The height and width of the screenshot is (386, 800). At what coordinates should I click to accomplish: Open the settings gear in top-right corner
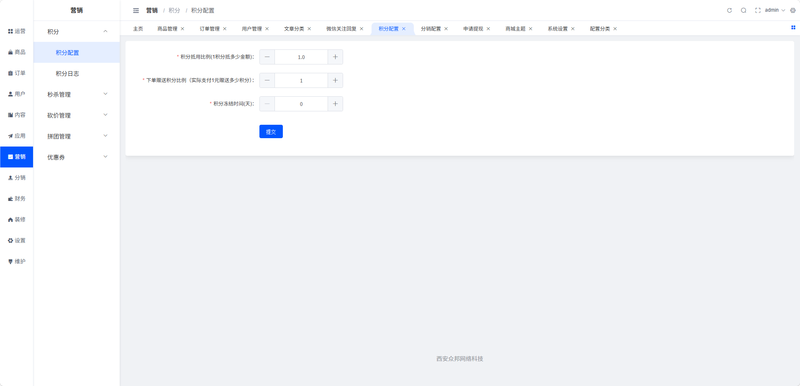[792, 10]
